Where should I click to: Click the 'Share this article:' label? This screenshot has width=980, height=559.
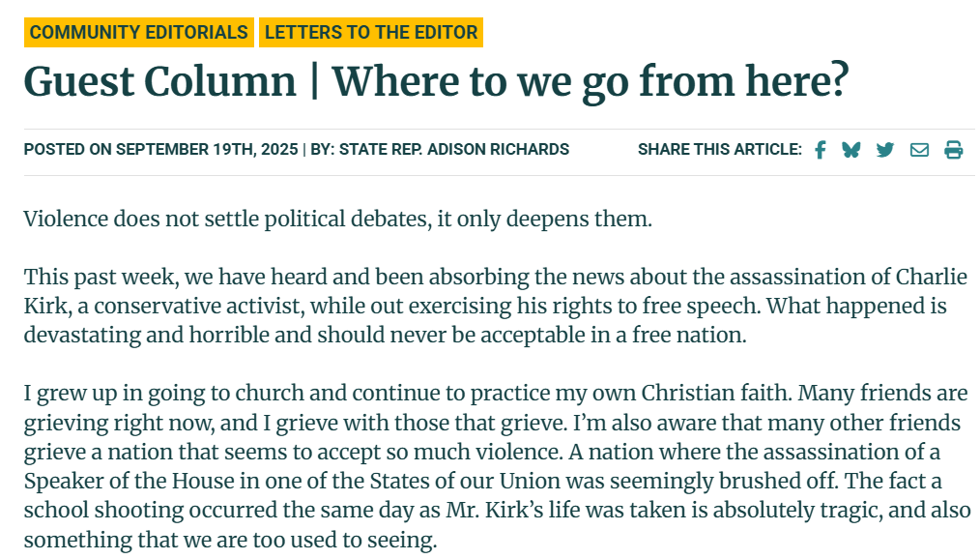point(719,150)
